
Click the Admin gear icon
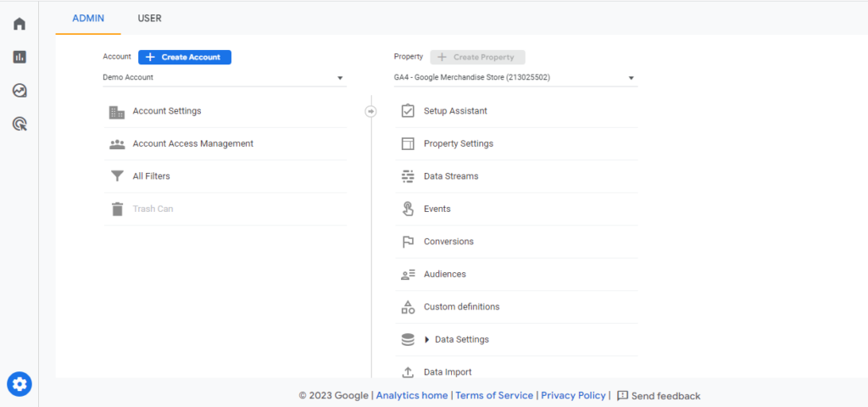point(19,383)
